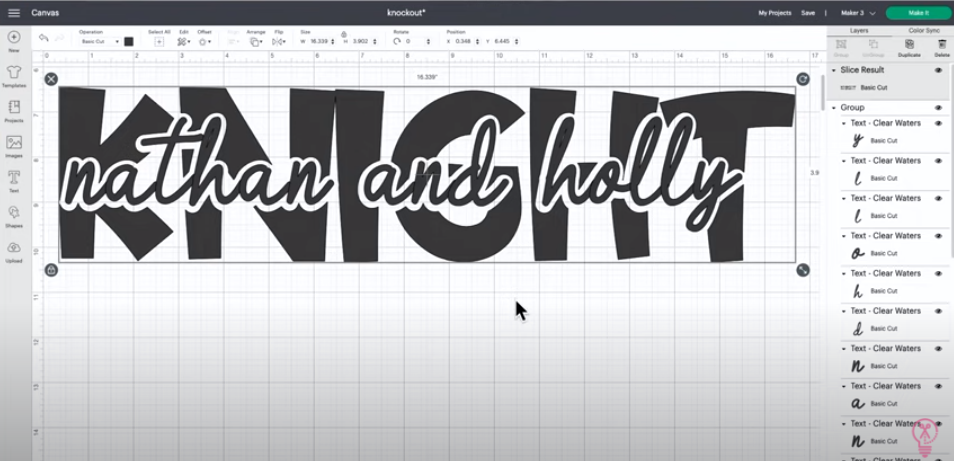The width and height of the screenshot is (954, 461).
Task: Click the rotate handle on selection box
Action: coord(803,79)
